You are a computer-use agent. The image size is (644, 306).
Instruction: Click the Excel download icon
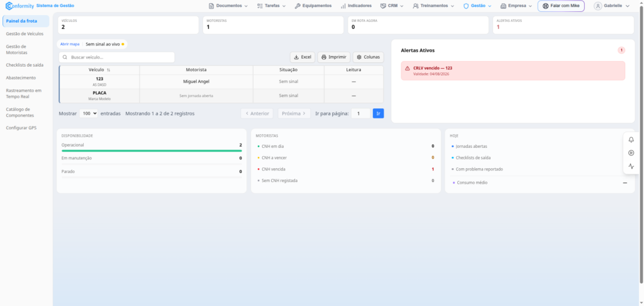(296, 57)
